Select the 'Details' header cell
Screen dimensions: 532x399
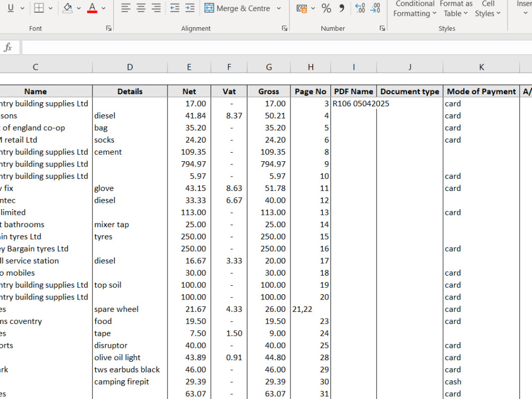click(130, 92)
